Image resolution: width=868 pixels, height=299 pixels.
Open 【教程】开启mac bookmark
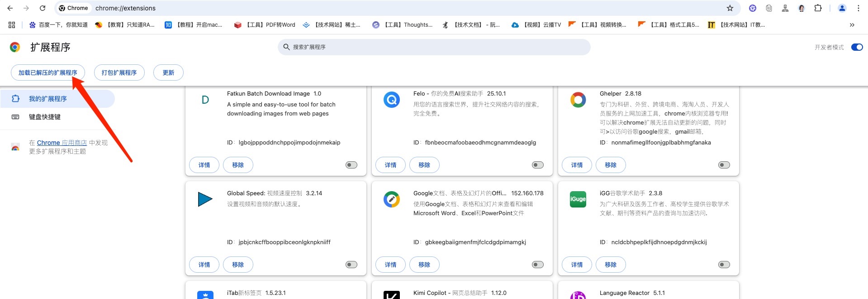click(194, 25)
